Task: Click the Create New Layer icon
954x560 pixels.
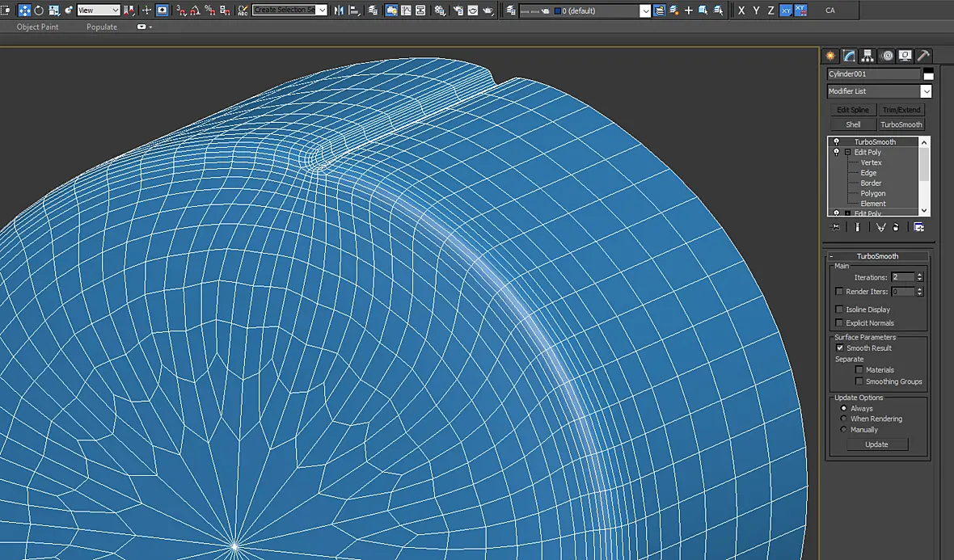Action: (673, 11)
